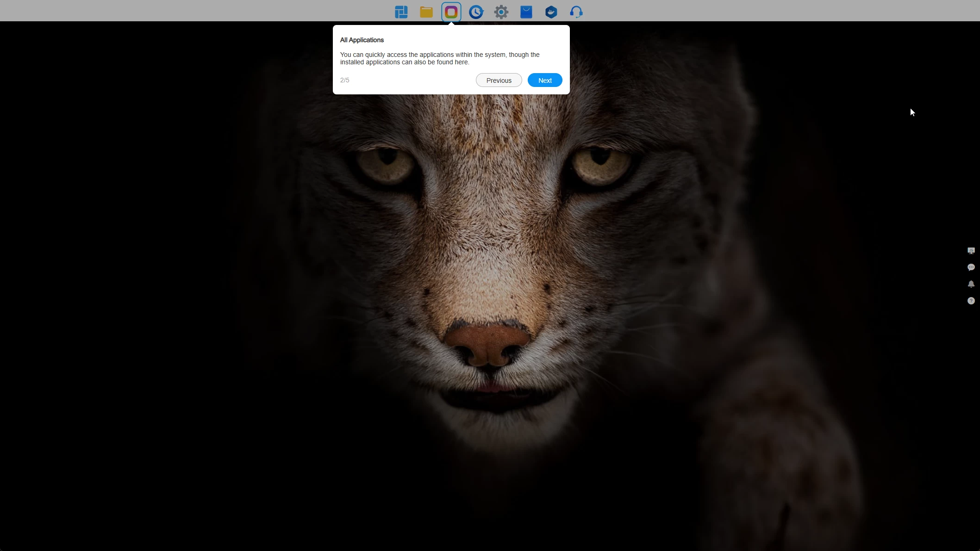Open the chat bubble message icon

pyautogui.click(x=971, y=267)
